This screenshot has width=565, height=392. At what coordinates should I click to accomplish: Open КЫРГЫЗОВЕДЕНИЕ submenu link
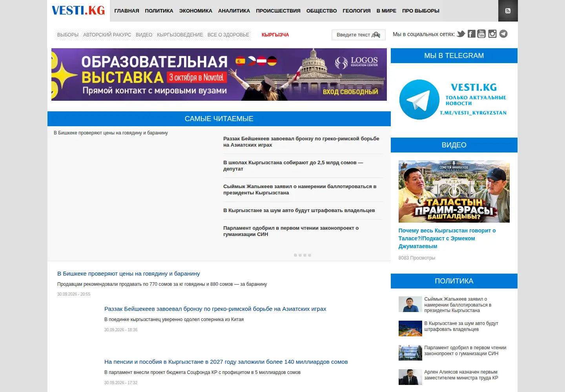(180, 35)
